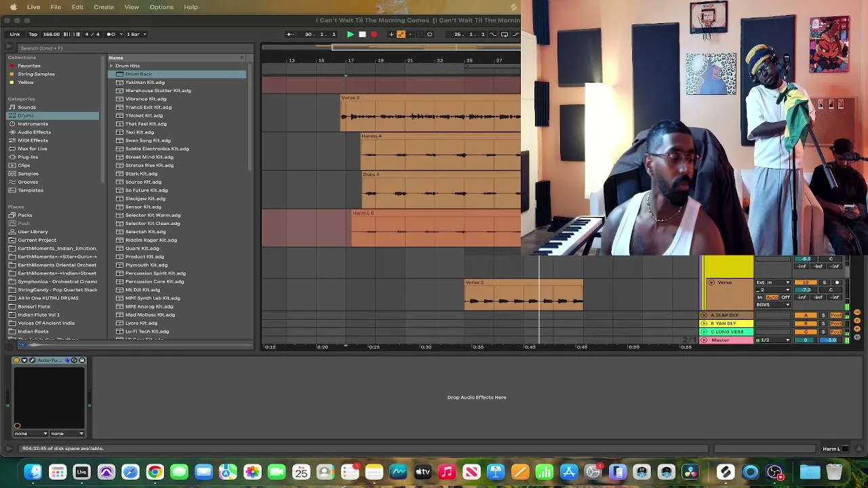Toggle the Auto-Tune device activator
Viewport: 868px width, 488px height.
point(16,361)
